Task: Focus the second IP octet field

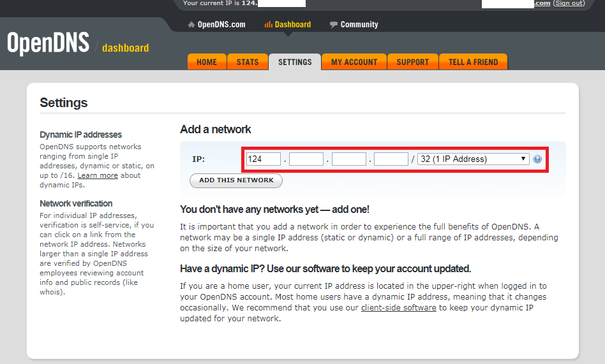Action: [306, 159]
